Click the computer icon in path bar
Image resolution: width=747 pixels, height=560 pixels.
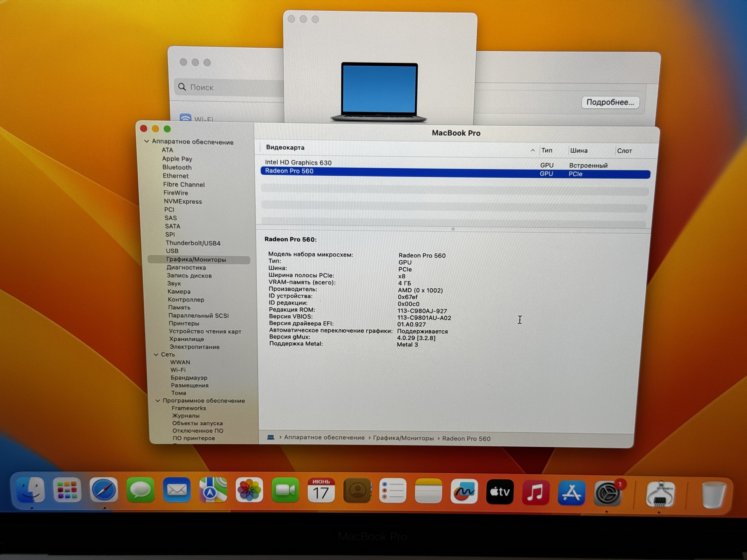[x=271, y=437]
